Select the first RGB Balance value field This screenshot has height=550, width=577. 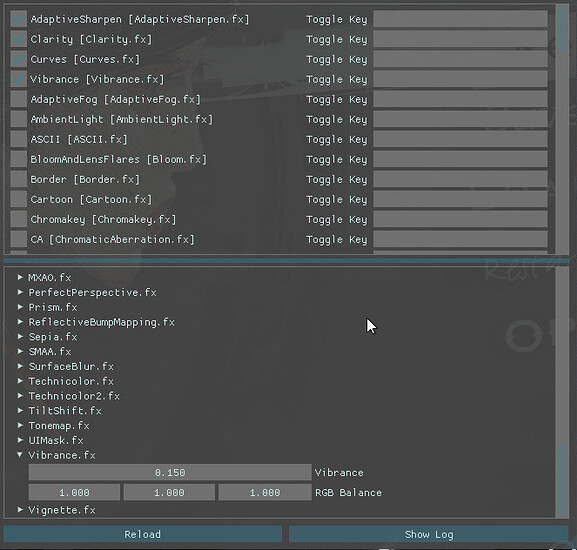pos(74,492)
